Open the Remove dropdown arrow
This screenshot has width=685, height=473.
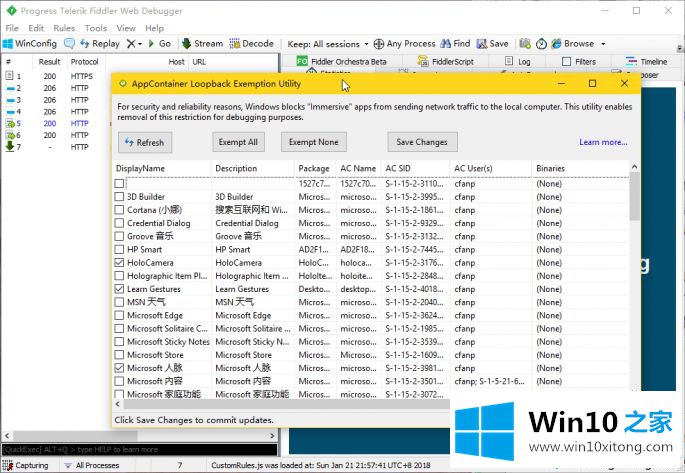140,44
